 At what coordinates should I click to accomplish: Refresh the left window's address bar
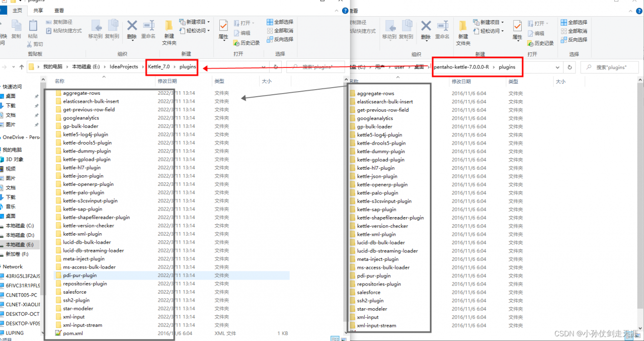[276, 66]
